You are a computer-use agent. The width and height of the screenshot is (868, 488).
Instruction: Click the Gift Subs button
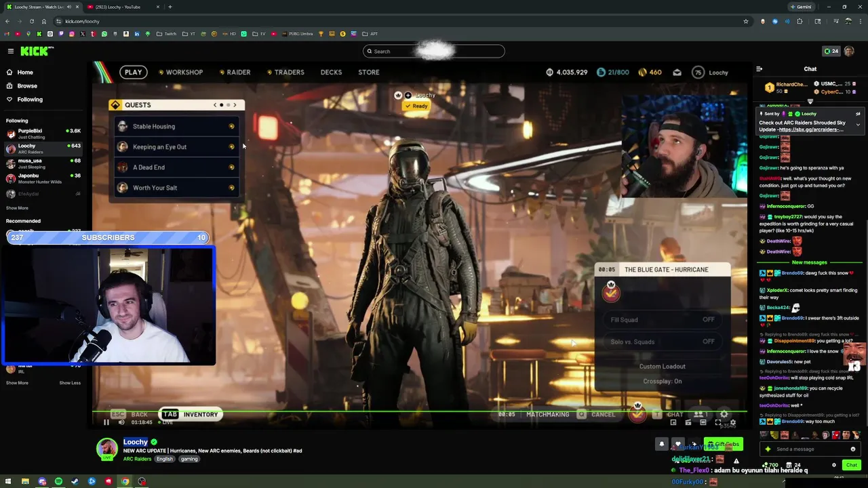click(x=724, y=444)
